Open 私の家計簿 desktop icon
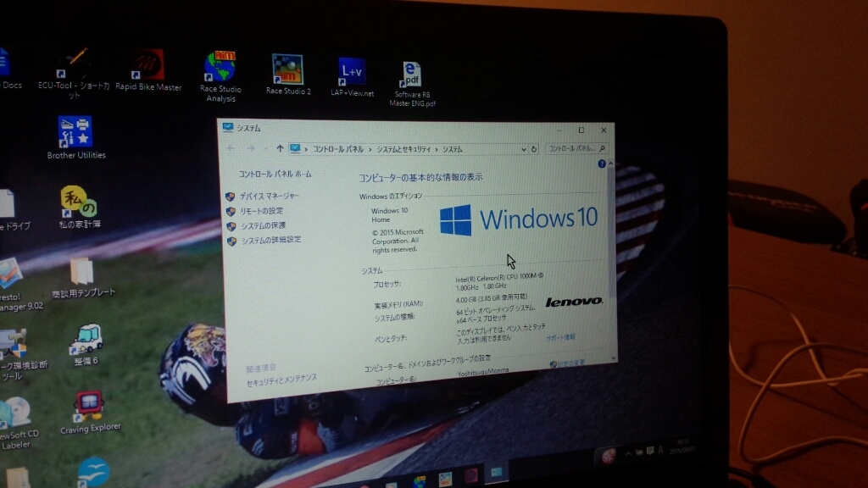This screenshot has width=868, height=488. (x=79, y=207)
